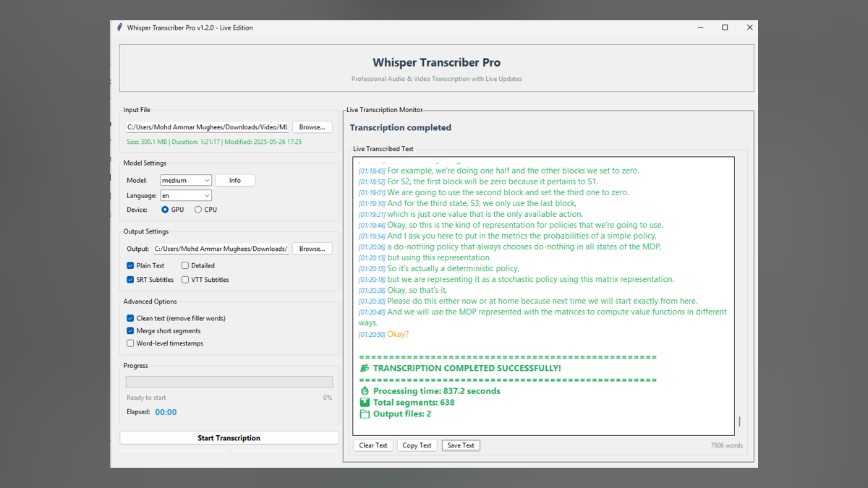
Task: Click the 'Output files: 2' line
Action: 402,414
